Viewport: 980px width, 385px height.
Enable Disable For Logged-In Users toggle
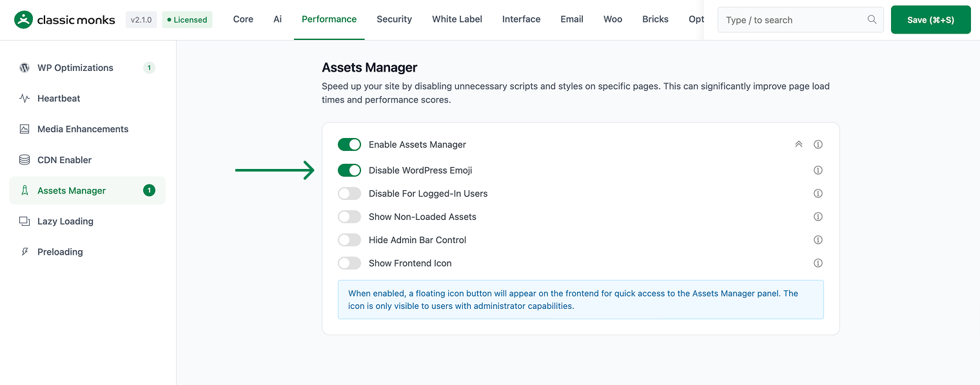tap(349, 193)
